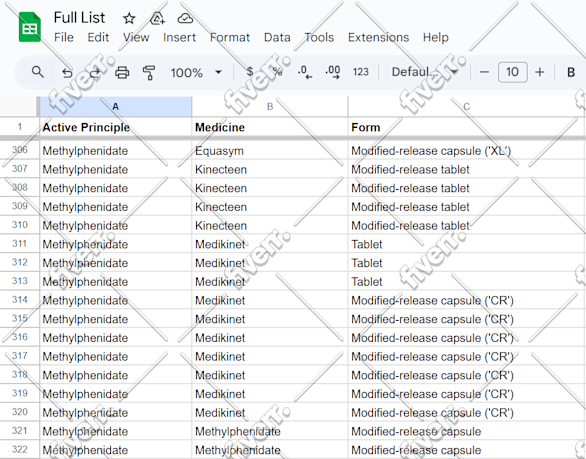Select Tablet cell in row 313
Viewport: 586px width, 459px height.
click(466, 281)
